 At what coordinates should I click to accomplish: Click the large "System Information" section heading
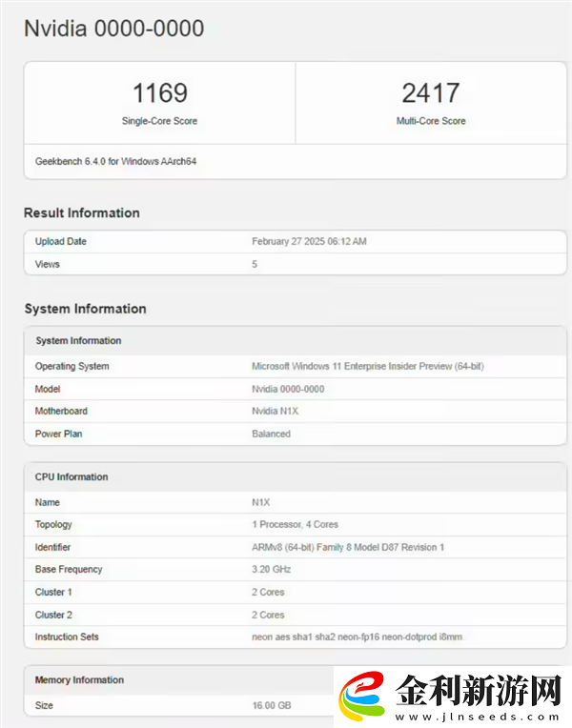tap(86, 309)
